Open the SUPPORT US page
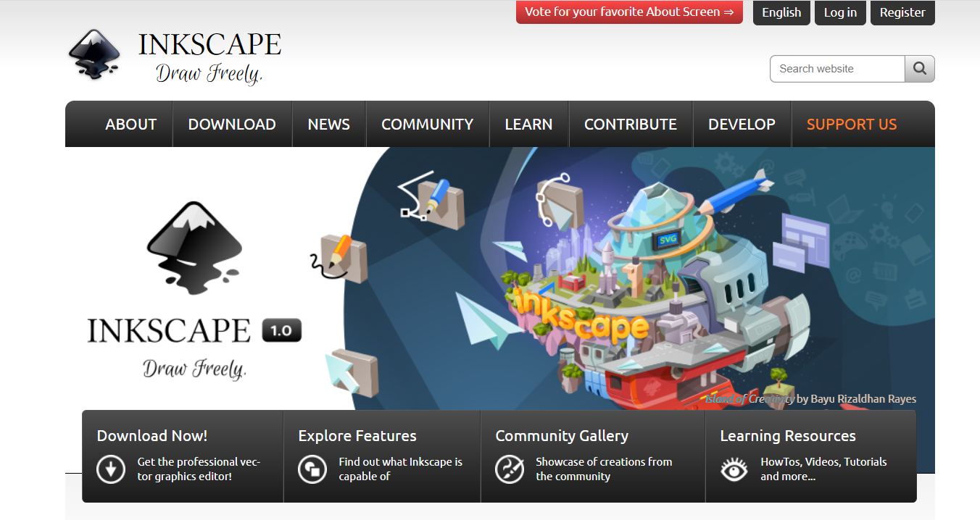The height and width of the screenshot is (520, 980). point(852,125)
